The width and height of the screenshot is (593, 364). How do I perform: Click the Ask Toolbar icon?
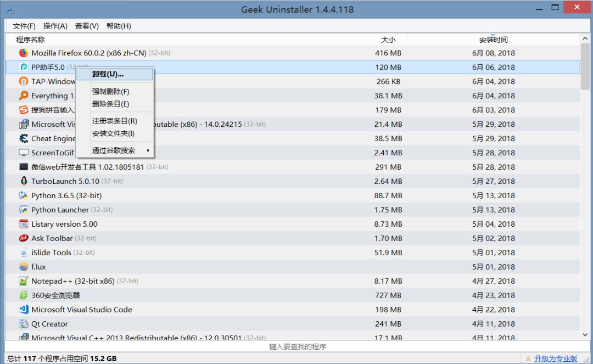[x=23, y=238]
